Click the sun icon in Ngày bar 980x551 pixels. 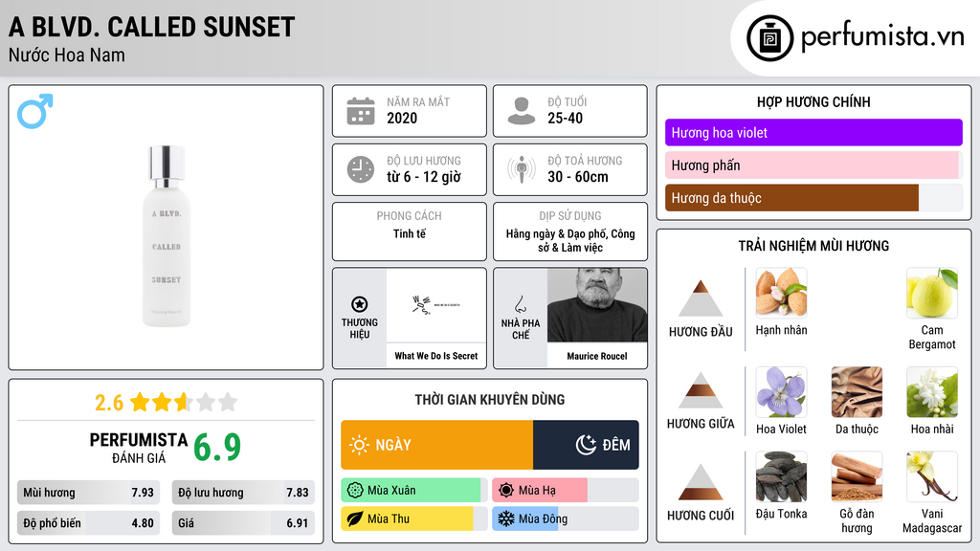coord(360,445)
